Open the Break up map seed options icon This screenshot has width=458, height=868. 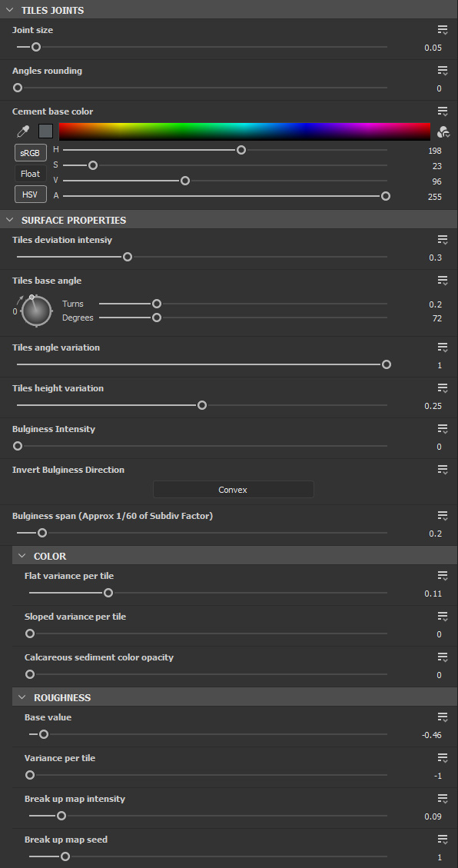(443, 840)
